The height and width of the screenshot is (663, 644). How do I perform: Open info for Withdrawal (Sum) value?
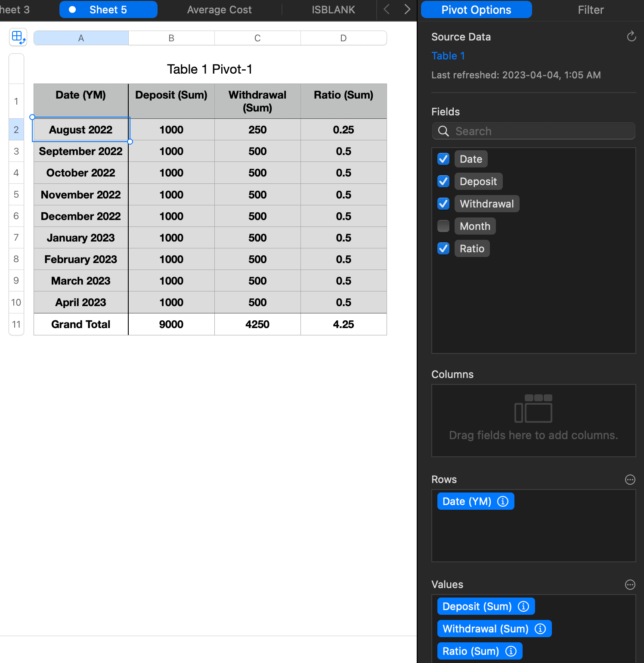point(540,629)
